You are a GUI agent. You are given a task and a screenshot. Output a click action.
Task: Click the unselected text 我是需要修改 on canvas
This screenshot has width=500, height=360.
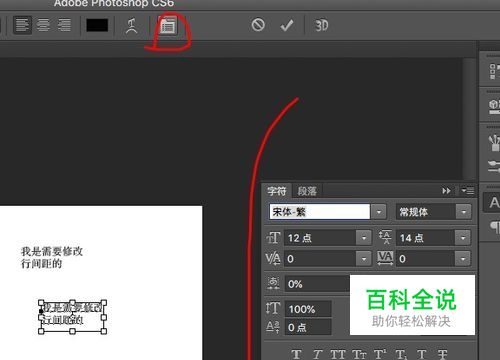click(52, 251)
